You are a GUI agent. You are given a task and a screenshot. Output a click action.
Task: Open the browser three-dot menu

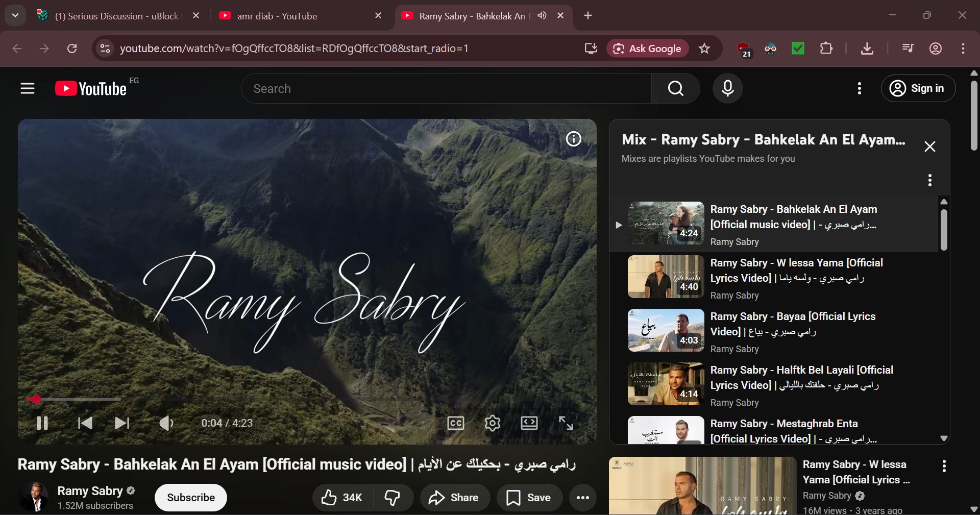click(963, 48)
